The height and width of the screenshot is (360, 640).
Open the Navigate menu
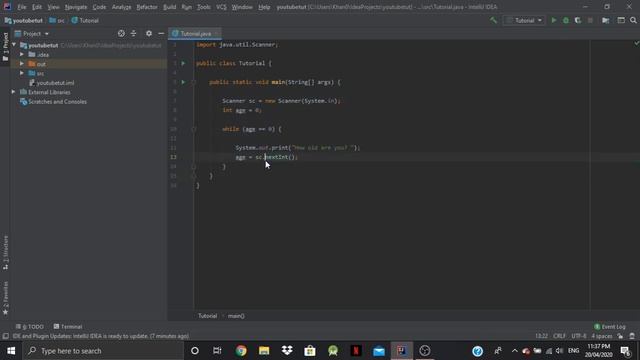[x=76, y=7]
